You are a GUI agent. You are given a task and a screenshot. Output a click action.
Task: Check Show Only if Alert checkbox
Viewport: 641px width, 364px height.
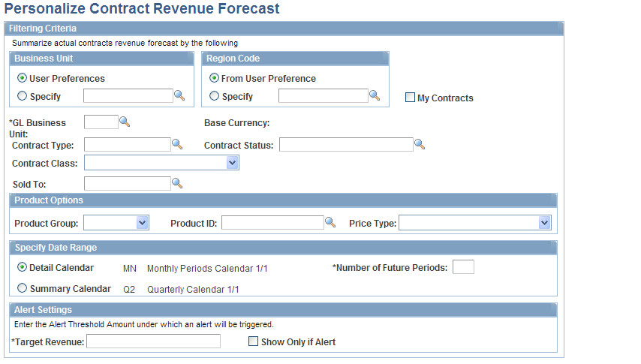[254, 341]
